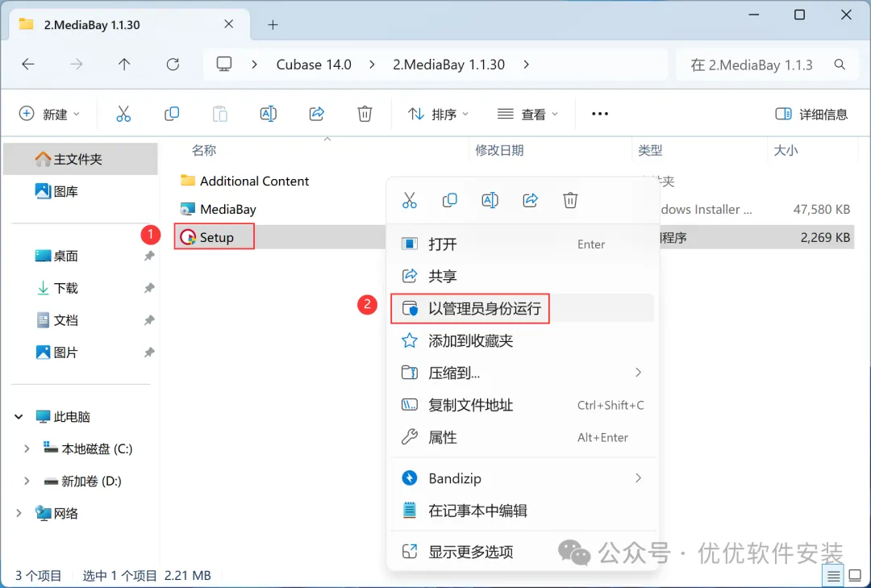Viewport: 871px width, 588px height.
Task: Toggle the 详细信息 pane button
Action: 811,114
